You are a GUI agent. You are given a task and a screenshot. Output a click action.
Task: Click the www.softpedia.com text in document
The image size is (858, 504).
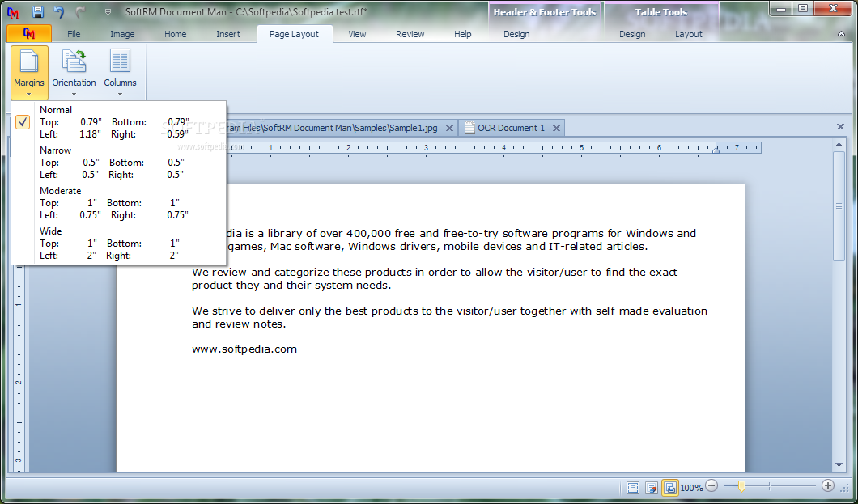(x=244, y=349)
